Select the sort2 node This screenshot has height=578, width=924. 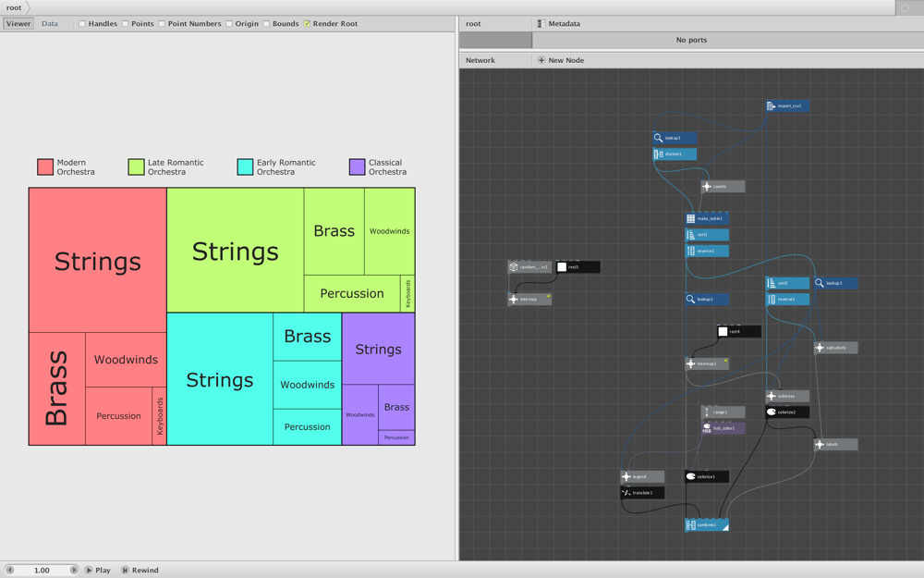point(787,283)
